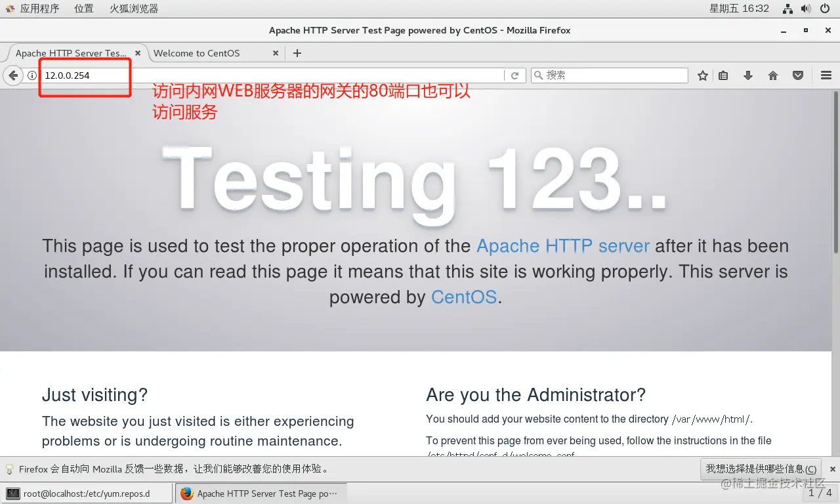
Task: Click 我想选择提供哪些信息 button
Action: (x=761, y=469)
